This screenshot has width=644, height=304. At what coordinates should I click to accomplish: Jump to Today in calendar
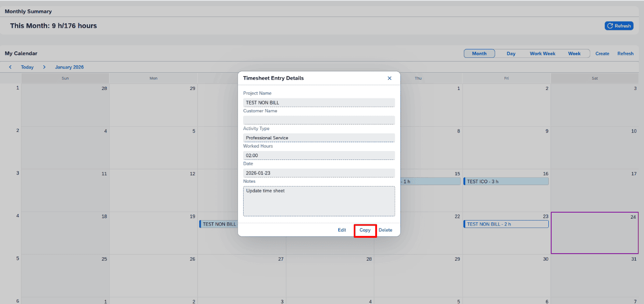point(27,67)
